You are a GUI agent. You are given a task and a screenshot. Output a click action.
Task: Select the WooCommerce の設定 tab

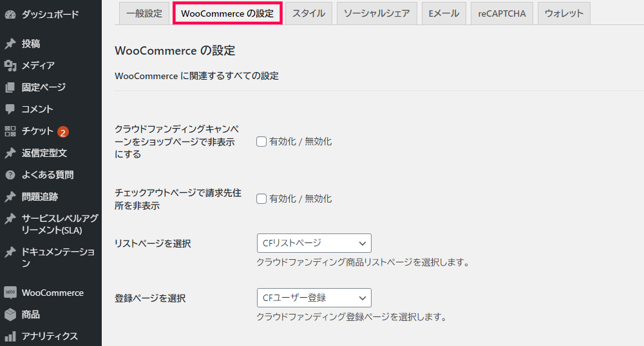tap(227, 14)
